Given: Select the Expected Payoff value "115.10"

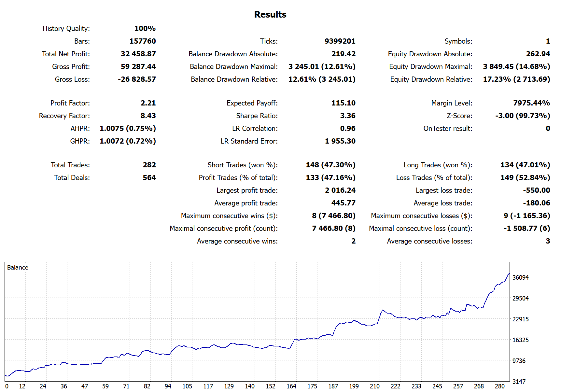Looking at the screenshot, I should coord(344,103).
